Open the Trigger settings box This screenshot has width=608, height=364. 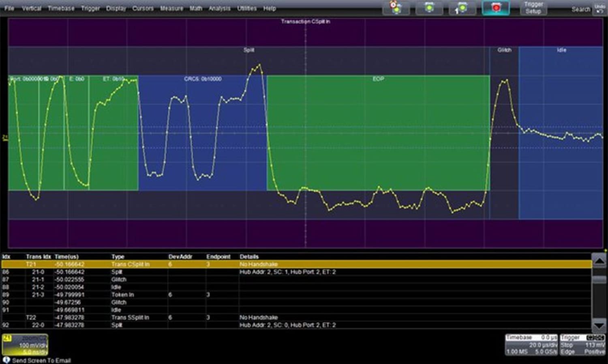point(582,344)
